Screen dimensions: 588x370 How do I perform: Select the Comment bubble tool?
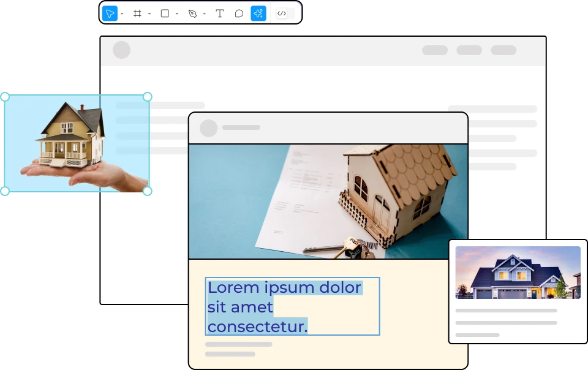point(239,13)
